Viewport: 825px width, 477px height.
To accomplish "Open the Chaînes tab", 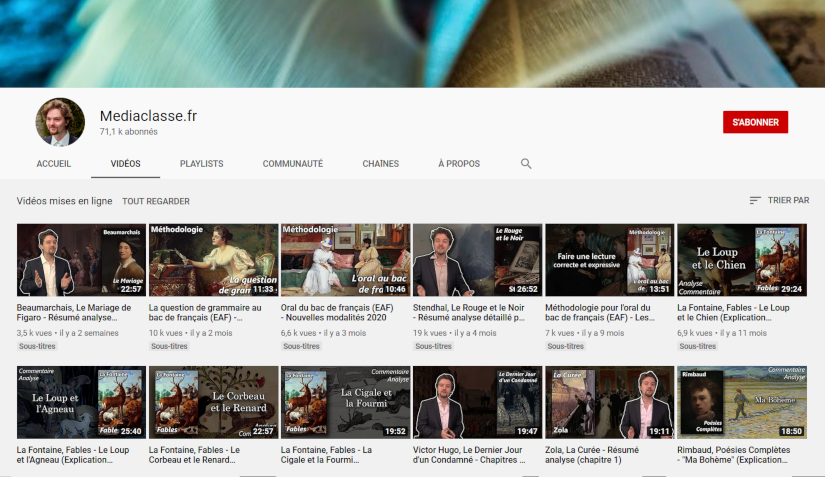I will pos(380,164).
